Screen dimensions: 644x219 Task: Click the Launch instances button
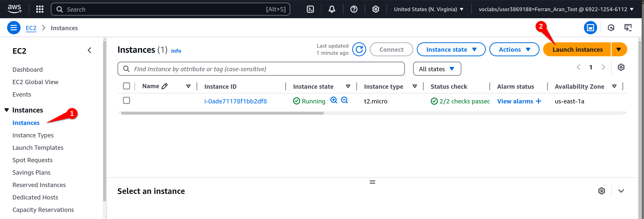[x=577, y=49]
